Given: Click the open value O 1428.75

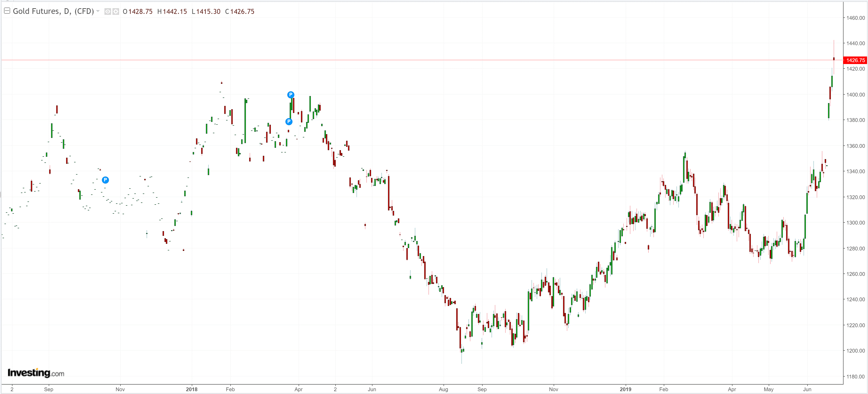Looking at the screenshot, I should [137, 12].
